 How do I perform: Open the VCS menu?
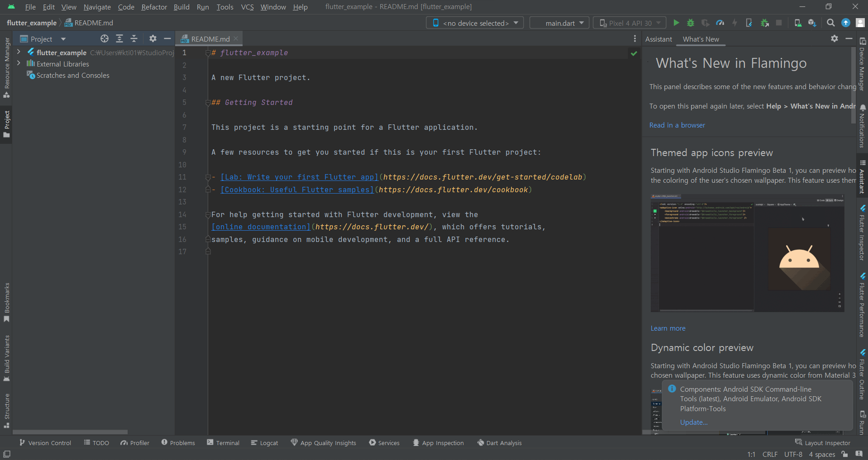pyautogui.click(x=247, y=7)
